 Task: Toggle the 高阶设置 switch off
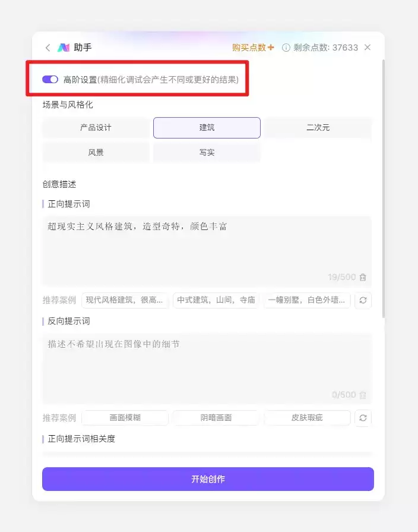point(50,80)
